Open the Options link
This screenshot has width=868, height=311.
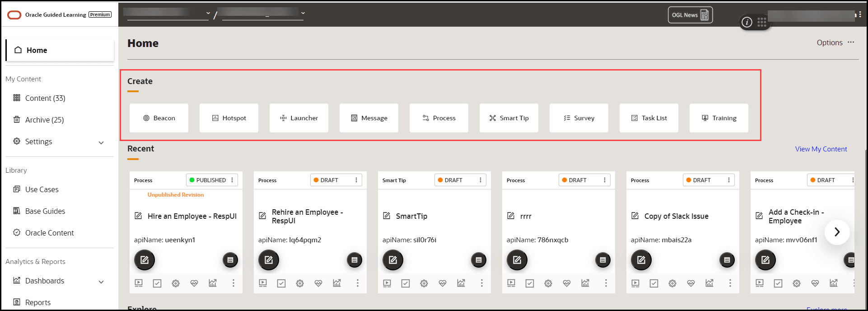pyautogui.click(x=830, y=42)
